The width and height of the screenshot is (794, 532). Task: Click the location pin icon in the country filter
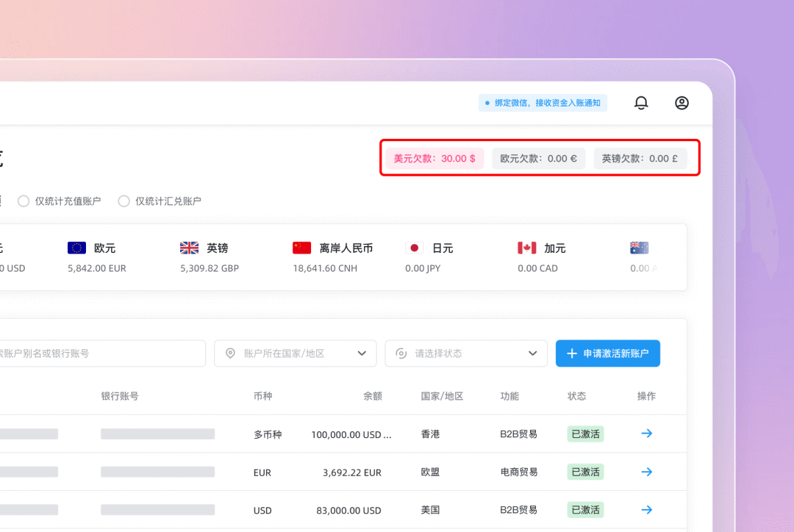230,353
